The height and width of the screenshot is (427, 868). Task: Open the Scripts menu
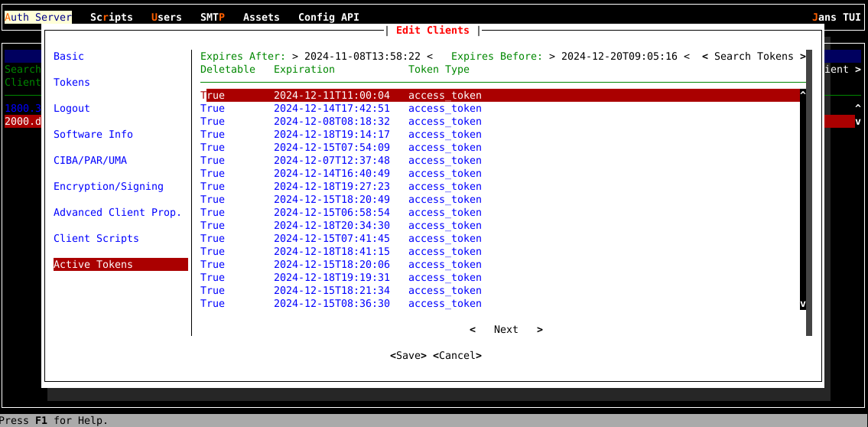tap(111, 17)
